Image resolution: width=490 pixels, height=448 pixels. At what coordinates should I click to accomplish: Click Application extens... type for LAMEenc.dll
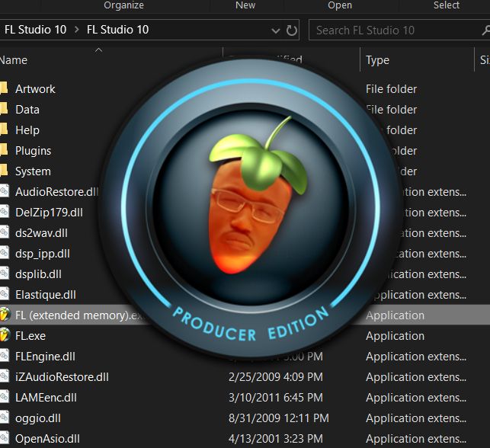[x=416, y=398]
